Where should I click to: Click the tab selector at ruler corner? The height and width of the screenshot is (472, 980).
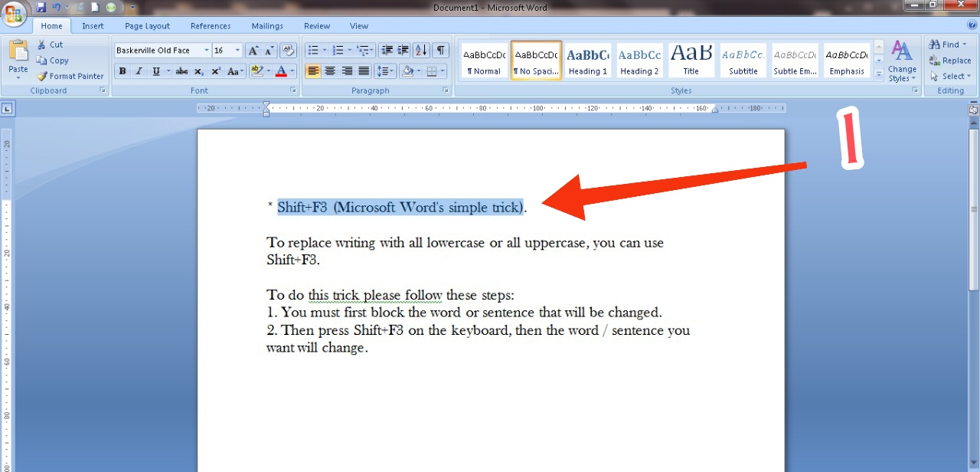tap(6, 110)
